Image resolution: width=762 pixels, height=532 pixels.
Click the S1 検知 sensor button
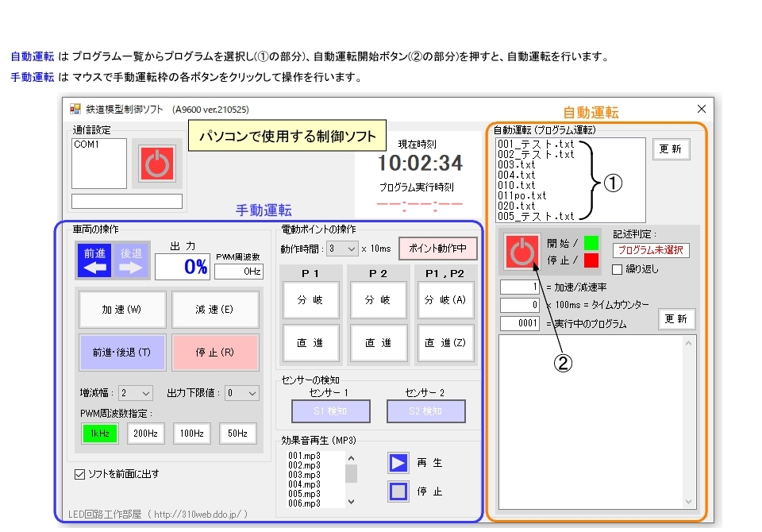(330, 411)
